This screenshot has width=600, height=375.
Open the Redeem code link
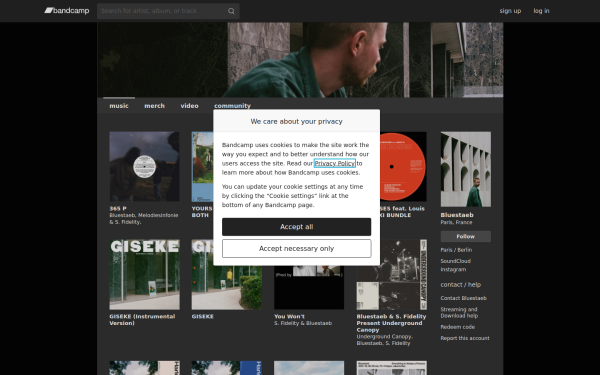458,327
